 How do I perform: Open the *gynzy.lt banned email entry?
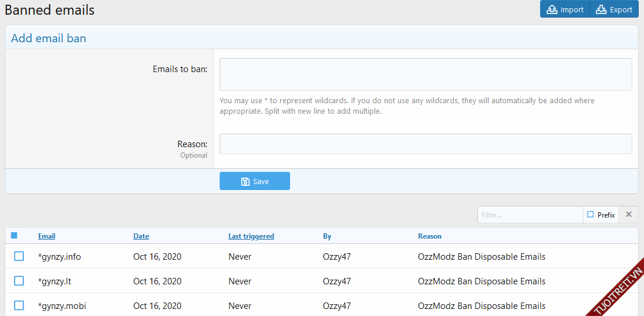[x=54, y=281]
